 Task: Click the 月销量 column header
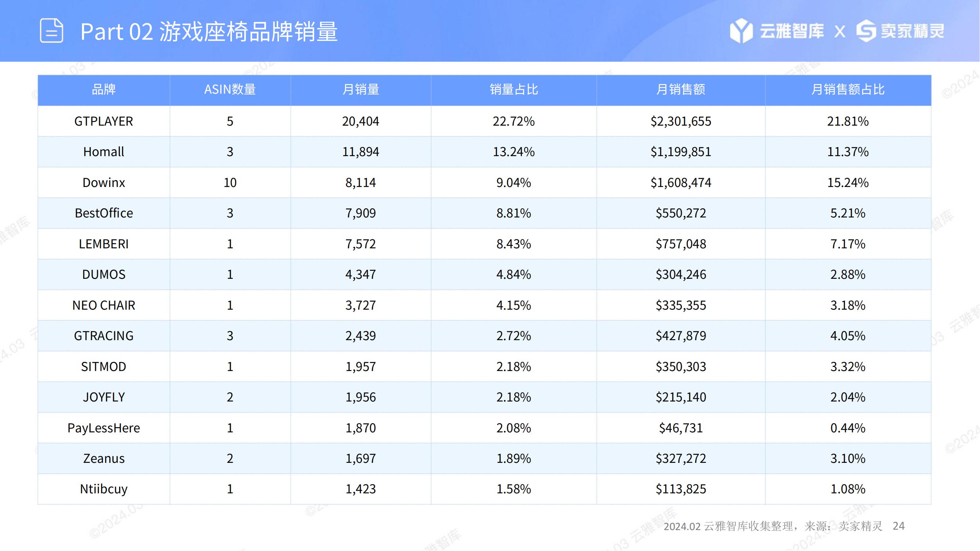pyautogui.click(x=360, y=90)
